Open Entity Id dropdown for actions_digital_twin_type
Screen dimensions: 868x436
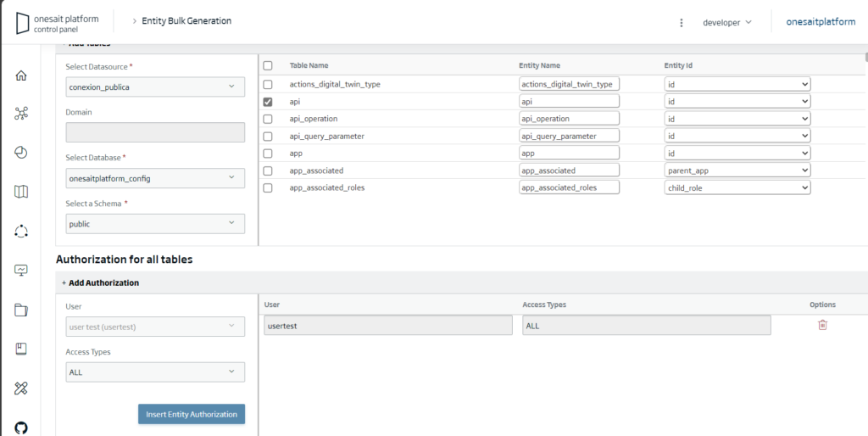point(737,84)
